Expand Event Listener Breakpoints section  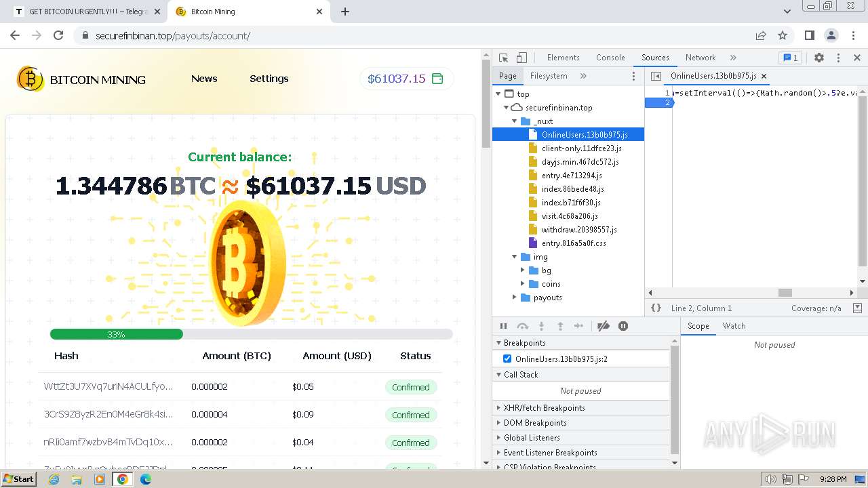(x=499, y=453)
